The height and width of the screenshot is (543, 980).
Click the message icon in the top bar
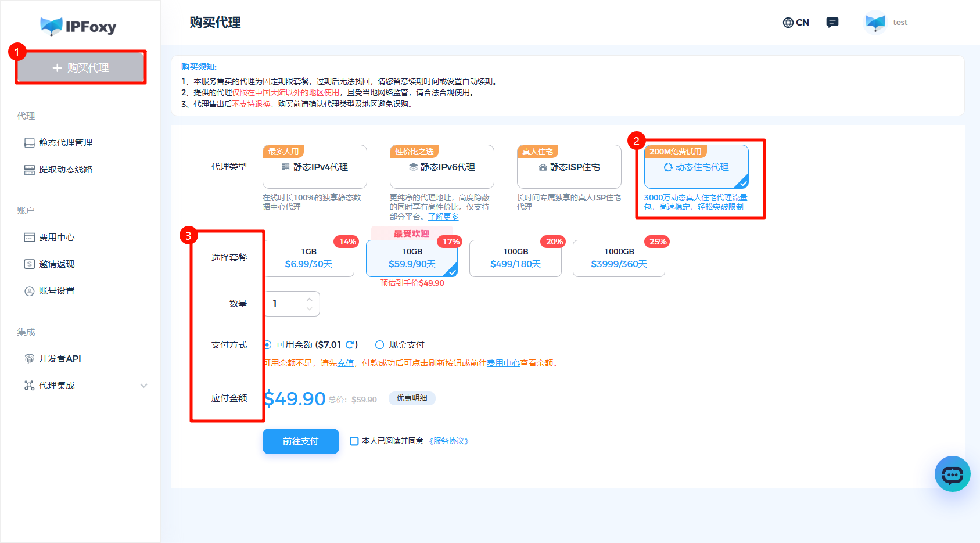(832, 22)
